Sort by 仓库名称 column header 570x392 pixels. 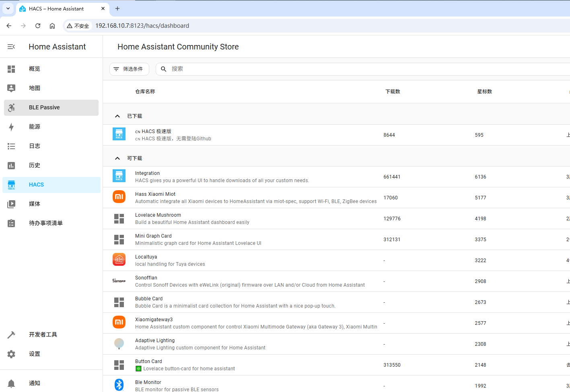[145, 92]
